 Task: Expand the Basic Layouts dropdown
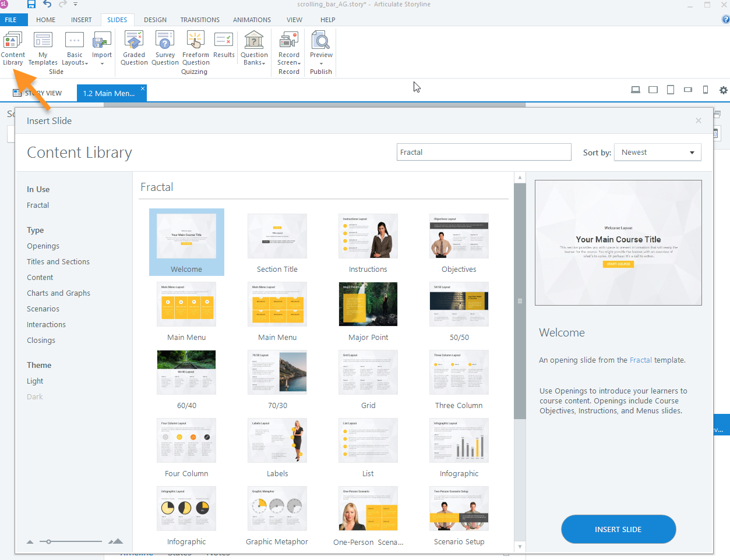coord(75,51)
